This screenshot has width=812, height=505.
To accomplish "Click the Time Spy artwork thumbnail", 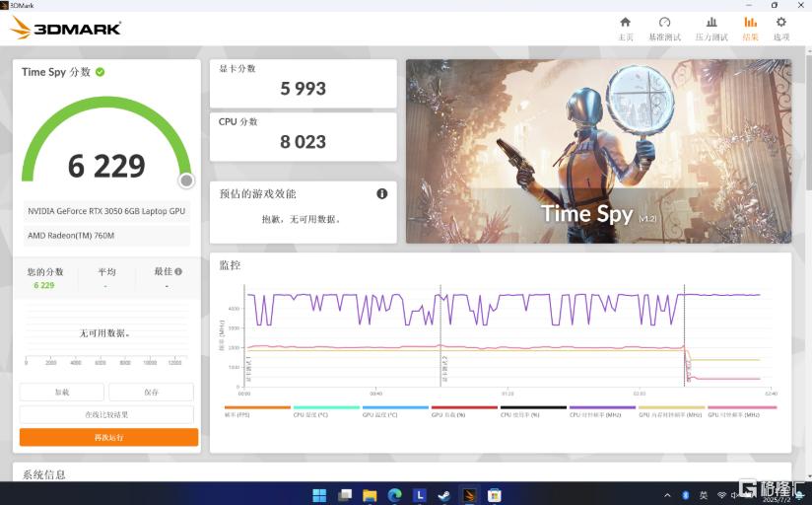I will (598, 151).
